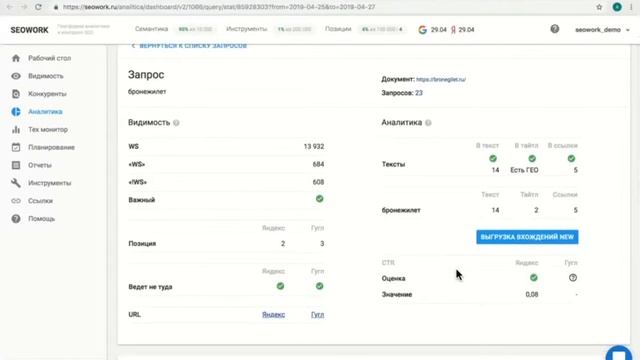Click the query text бронежилет under Запрос

[147, 92]
